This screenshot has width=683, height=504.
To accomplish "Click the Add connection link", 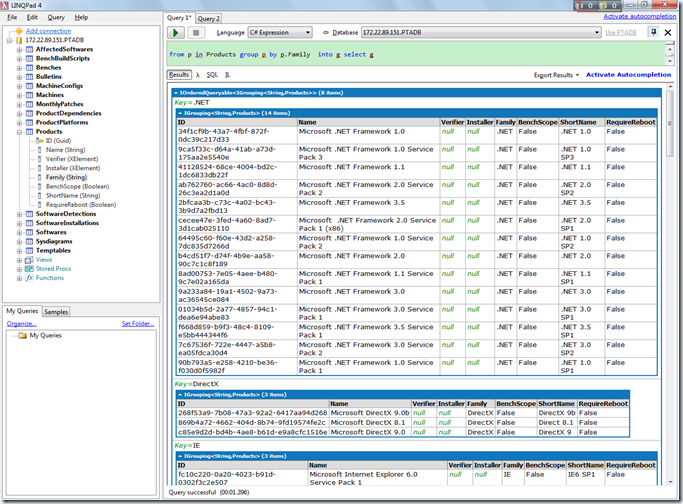I will pos(48,31).
